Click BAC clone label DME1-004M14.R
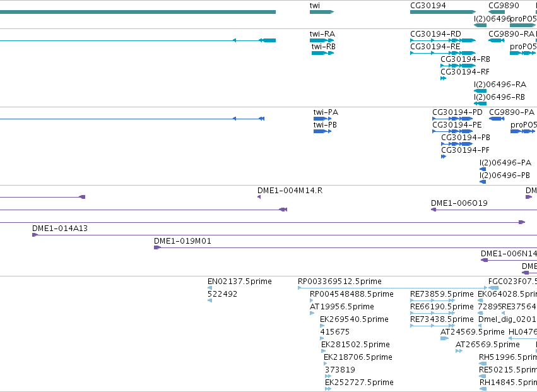537x392 pixels. coord(290,191)
